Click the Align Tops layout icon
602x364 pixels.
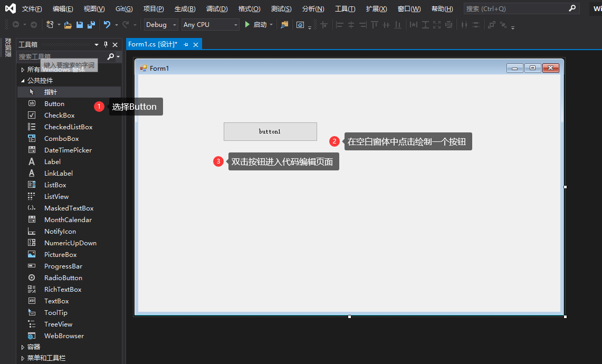click(x=374, y=25)
